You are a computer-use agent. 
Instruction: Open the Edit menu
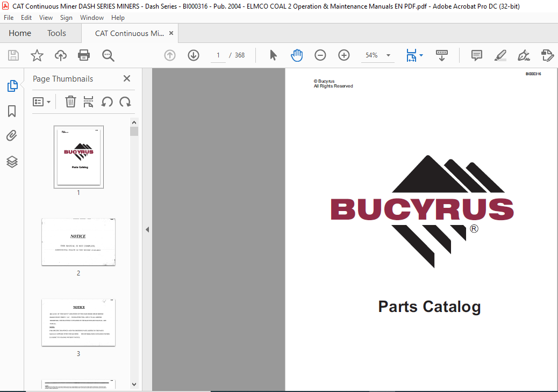[26, 18]
